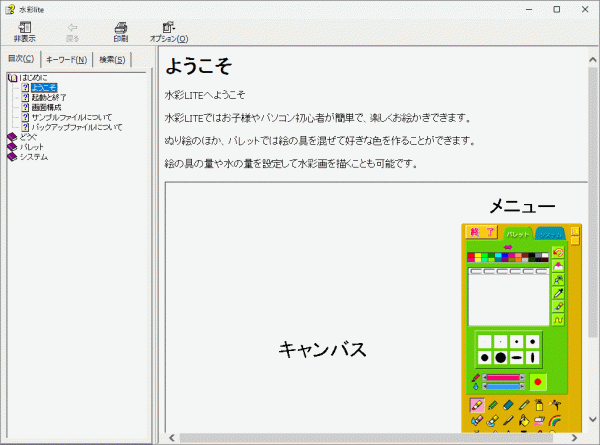The height and width of the screenshot is (445, 600).
Task: Click the pink paint amount slider bar
Action: (503, 378)
